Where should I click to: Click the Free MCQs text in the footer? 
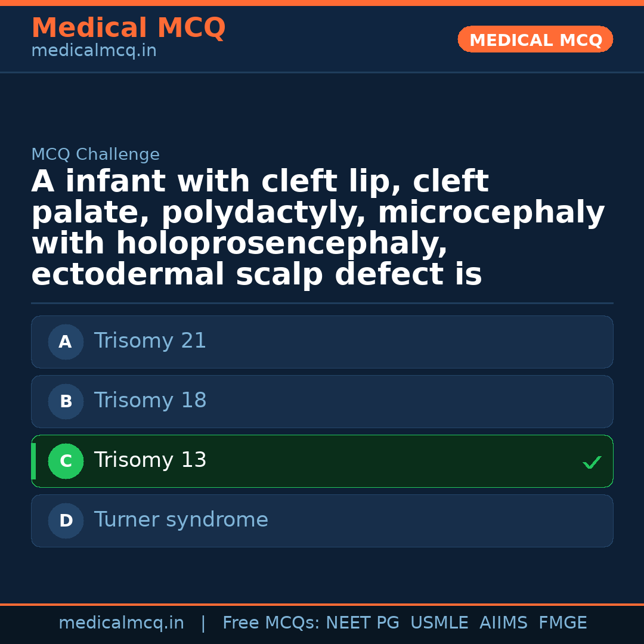pyautogui.click(x=271, y=623)
